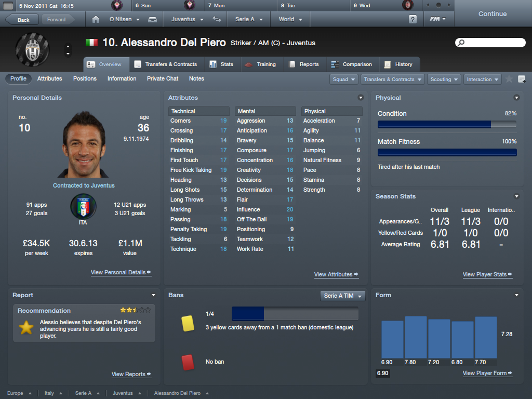Add player to favourites with star icon

coord(509,79)
